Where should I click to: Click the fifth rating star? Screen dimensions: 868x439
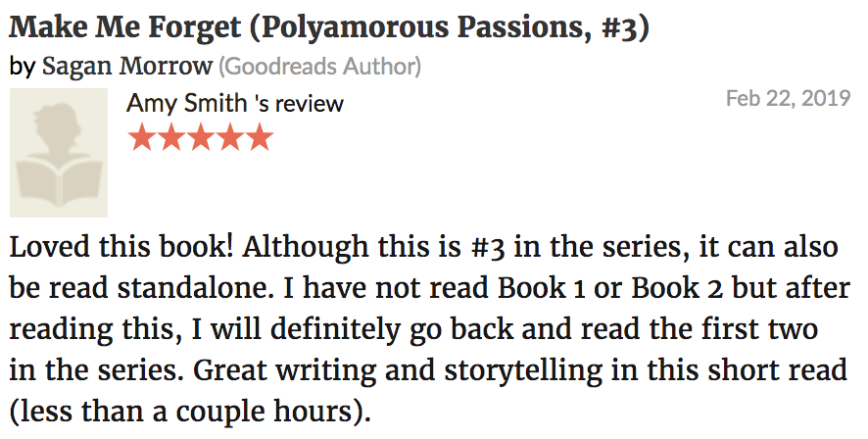pyautogui.click(x=259, y=137)
